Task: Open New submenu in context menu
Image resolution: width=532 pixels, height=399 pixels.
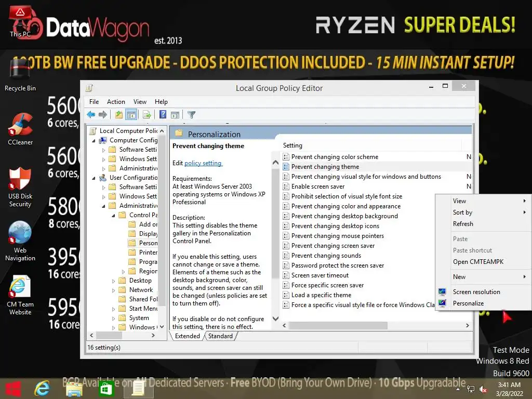Action: (x=483, y=277)
